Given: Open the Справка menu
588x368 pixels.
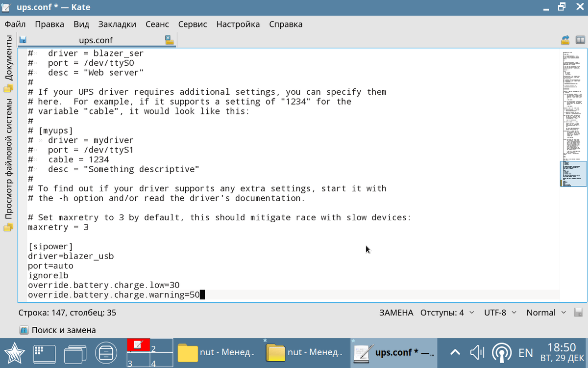Looking at the screenshot, I should pyautogui.click(x=286, y=24).
